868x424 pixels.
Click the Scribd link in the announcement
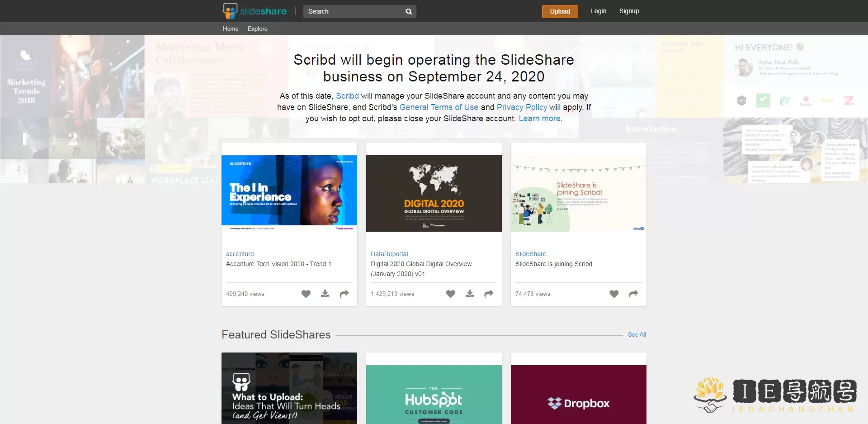click(347, 96)
